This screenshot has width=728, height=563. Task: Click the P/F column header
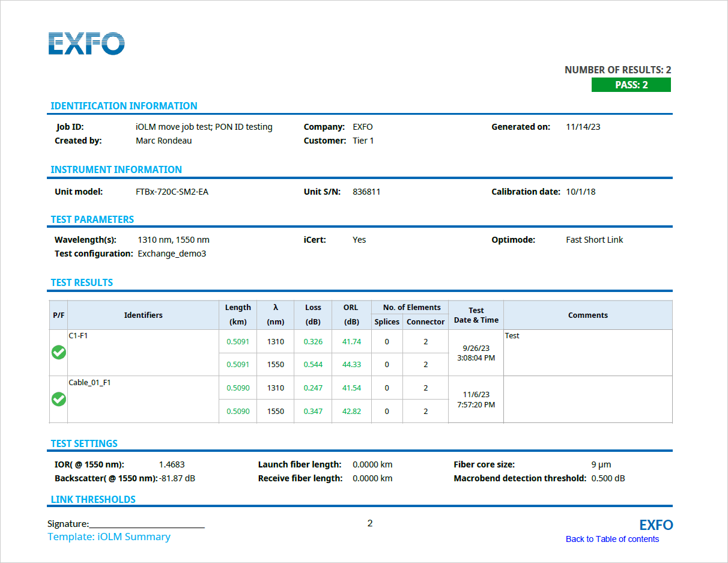click(58, 315)
